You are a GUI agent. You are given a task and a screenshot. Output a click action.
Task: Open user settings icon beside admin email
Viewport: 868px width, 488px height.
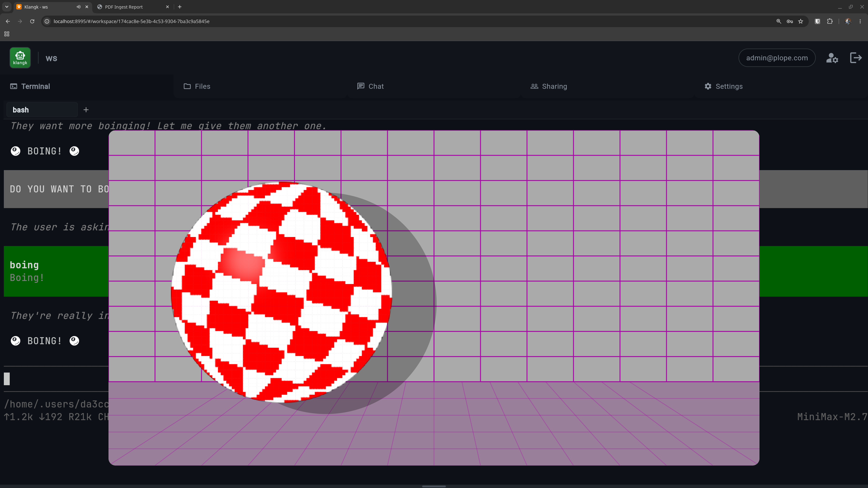[832, 58]
